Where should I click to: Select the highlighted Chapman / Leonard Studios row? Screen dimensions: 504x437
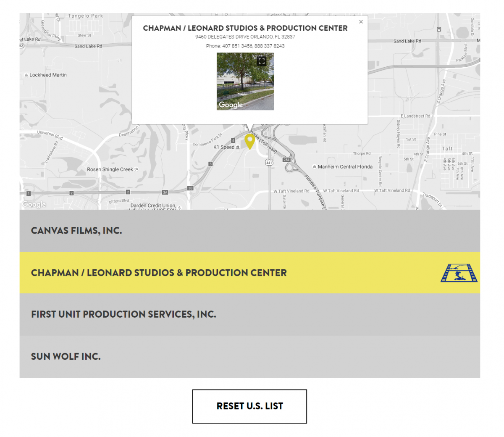(x=250, y=273)
